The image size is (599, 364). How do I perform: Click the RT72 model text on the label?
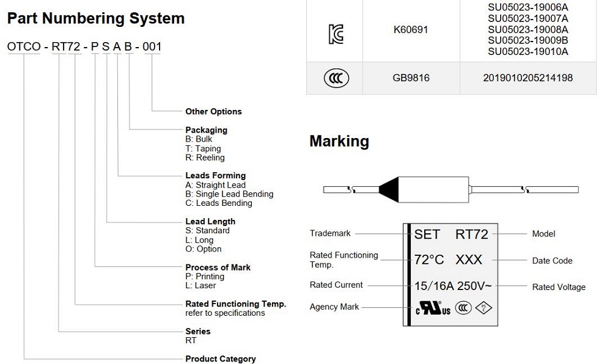[471, 235]
